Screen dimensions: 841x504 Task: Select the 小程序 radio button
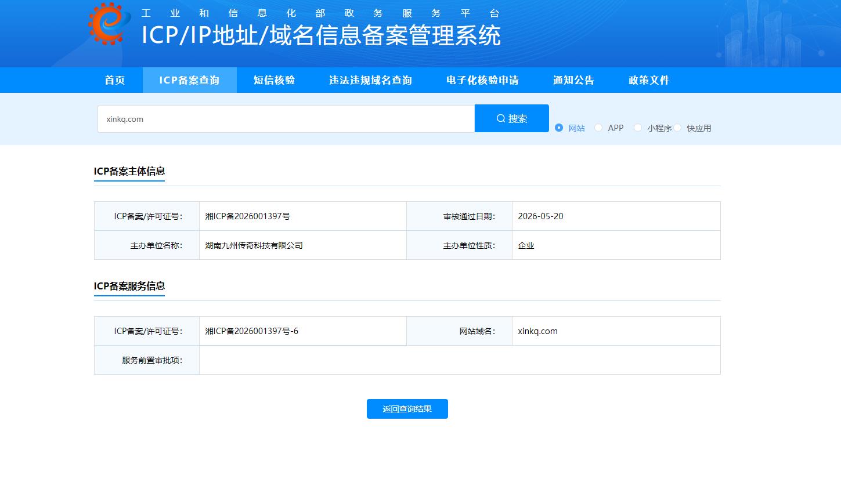tap(638, 128)
